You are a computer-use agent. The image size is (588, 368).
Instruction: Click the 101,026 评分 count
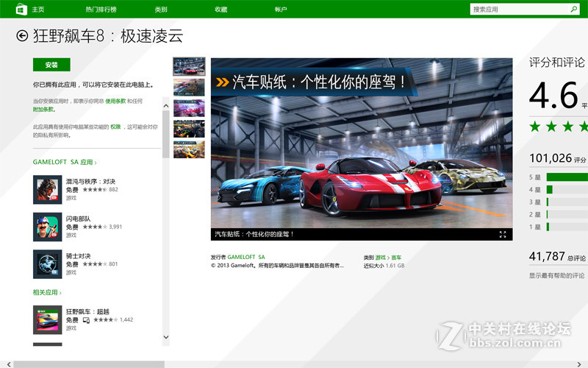[558, 158]
